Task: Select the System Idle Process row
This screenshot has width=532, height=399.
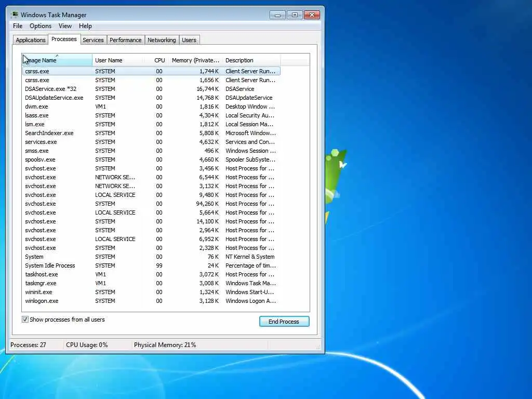Action: pos(151,265)
